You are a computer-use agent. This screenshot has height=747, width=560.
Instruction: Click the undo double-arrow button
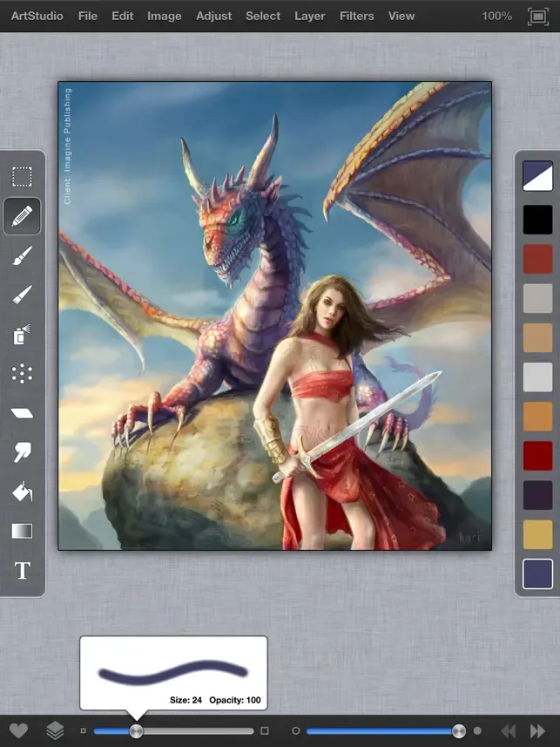pyautogui.click(x=509, y=730)
